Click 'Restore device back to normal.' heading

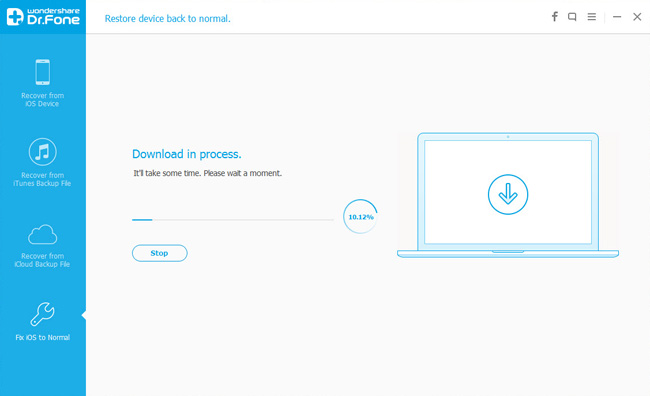point(167,19)
